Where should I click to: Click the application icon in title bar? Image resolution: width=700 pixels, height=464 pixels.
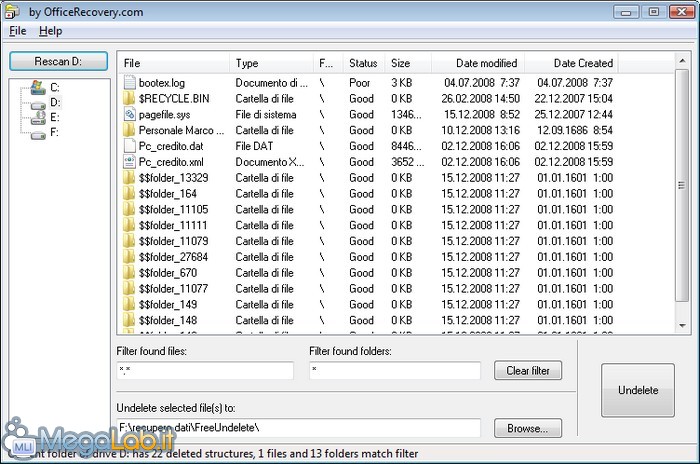click(x=11, y=12)
